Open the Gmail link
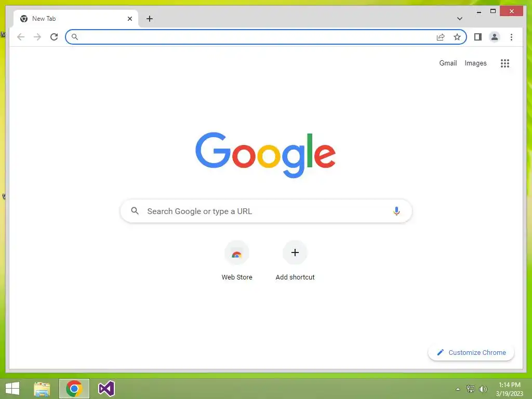 coord(448,63)
